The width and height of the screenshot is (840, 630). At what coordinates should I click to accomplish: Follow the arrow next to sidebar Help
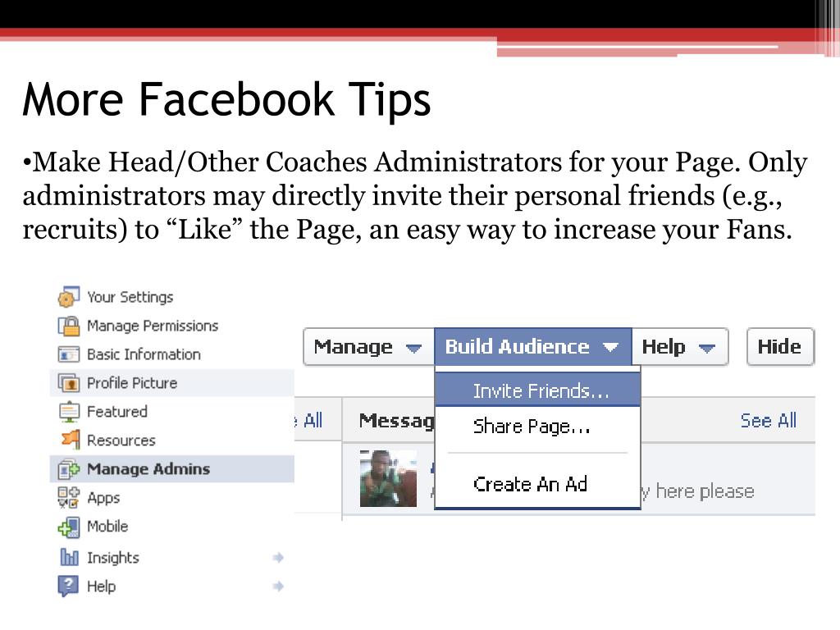click(x=277, y=586)
